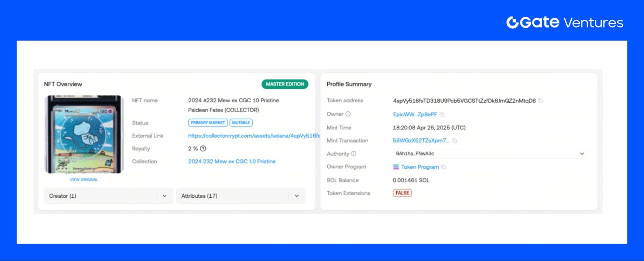
Task: Open the Mew ex card thumbnail
Action: [x=84, y=134]
